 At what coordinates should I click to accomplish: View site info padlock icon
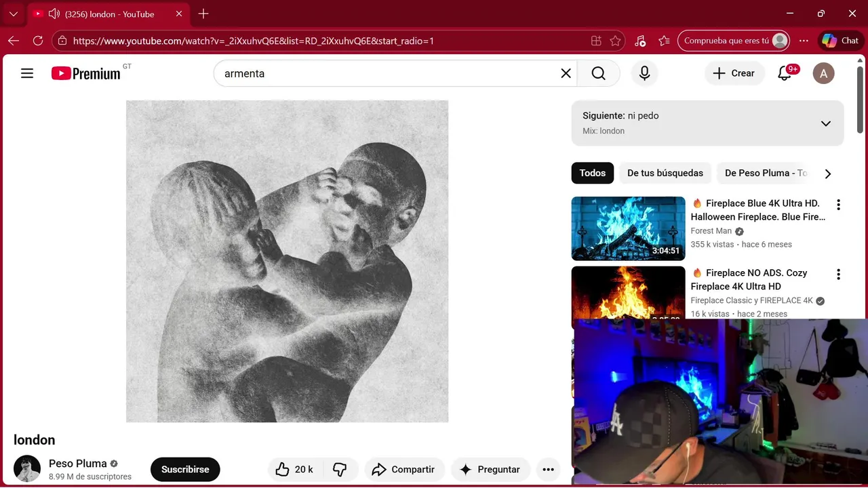62,41
